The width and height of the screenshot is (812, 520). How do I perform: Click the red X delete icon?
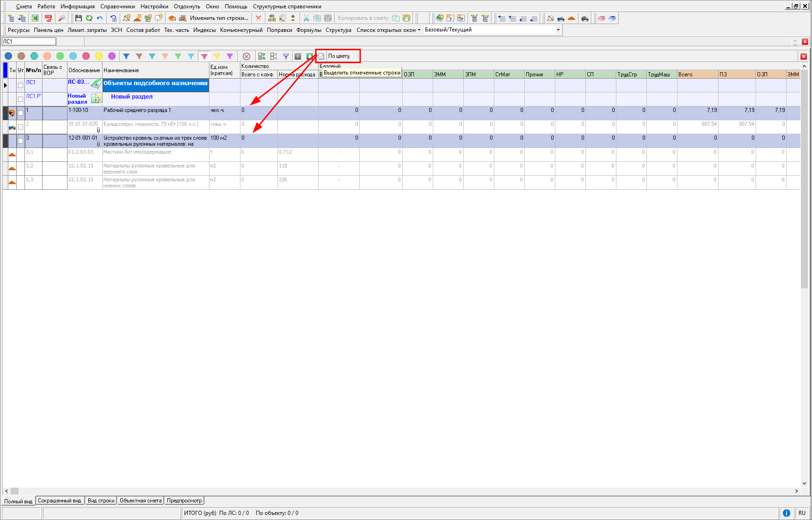tap(258, 18)
